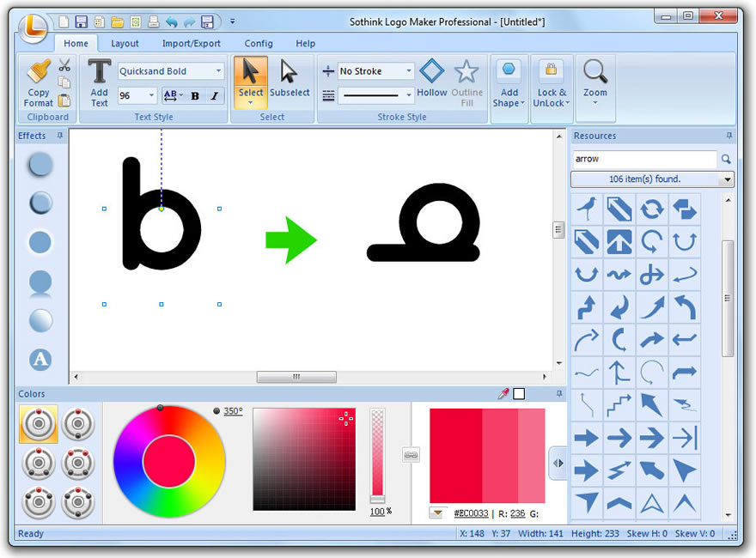Pin the Colors panel
Image resolution: width=756 pixels, height=558 pixels.
(x=559, y=394)
